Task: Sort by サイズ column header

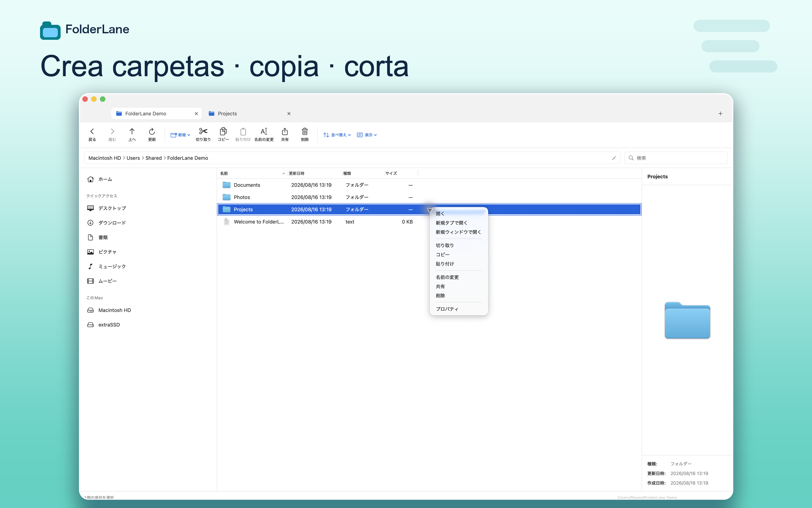Action: pyautogui.click(x=401, y=173)
